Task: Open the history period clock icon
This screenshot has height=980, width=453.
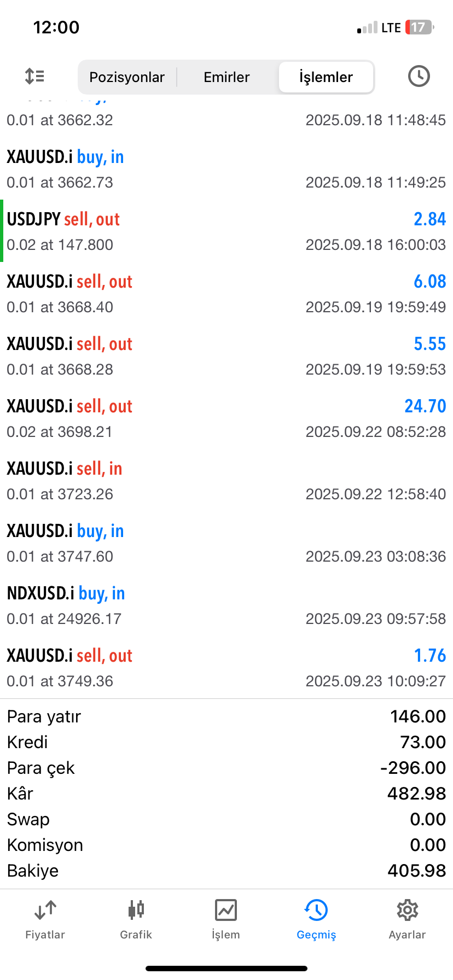Action: pyautogui.click(x=419, y=77)
